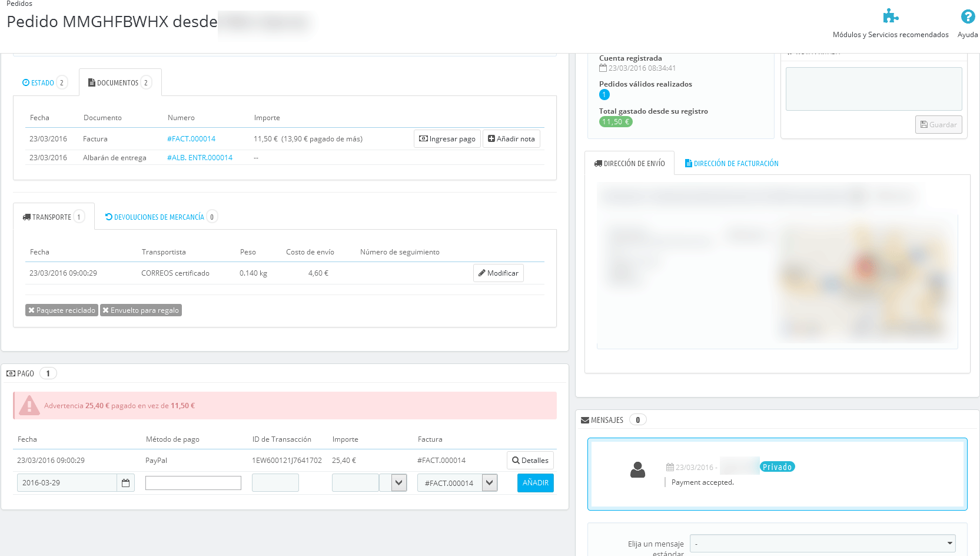Open the Elija un mensaje estándar dropdown
The image size is (980, 556).
(x=823, y=544)
